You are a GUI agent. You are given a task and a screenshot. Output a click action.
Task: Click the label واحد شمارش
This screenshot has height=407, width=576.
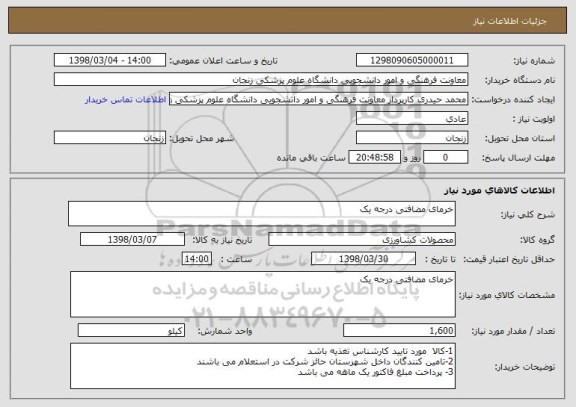(x=225, y=331)
